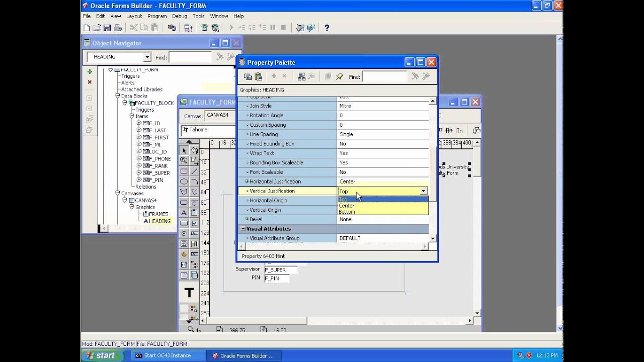Click the Find field in Object Navigator
This screenshot has height=362, width=644.
[190, 57]
